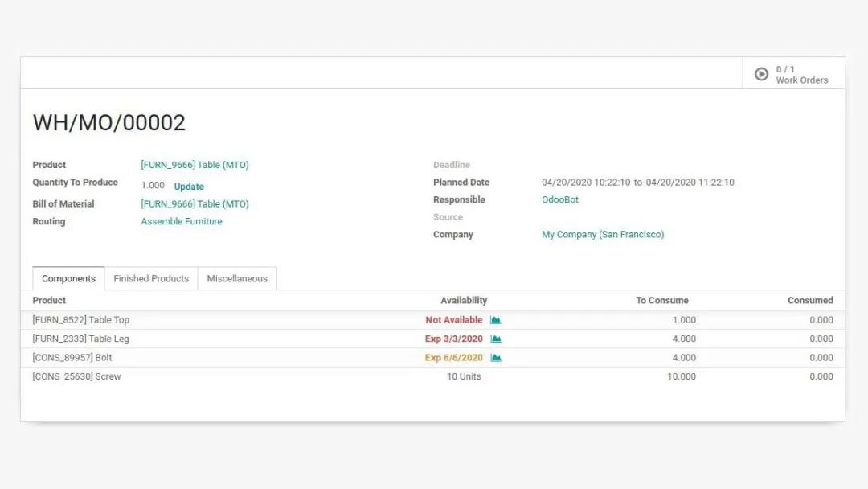Click the WH/MO/00002 order title
Viewport: 868px width, 489px height.
point(109,122)
